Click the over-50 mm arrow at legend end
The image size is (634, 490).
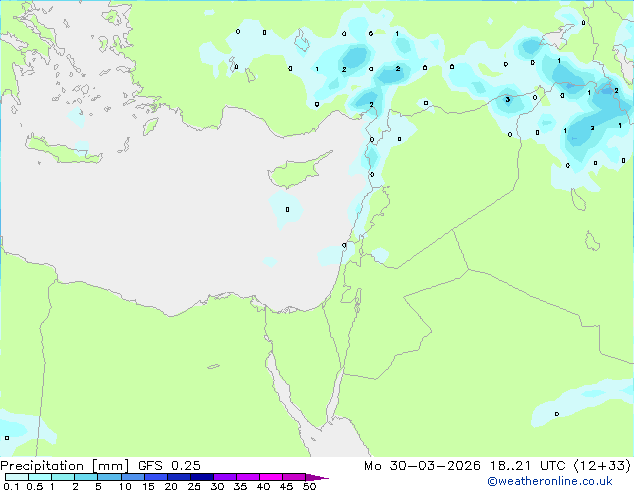coord(317,477)
